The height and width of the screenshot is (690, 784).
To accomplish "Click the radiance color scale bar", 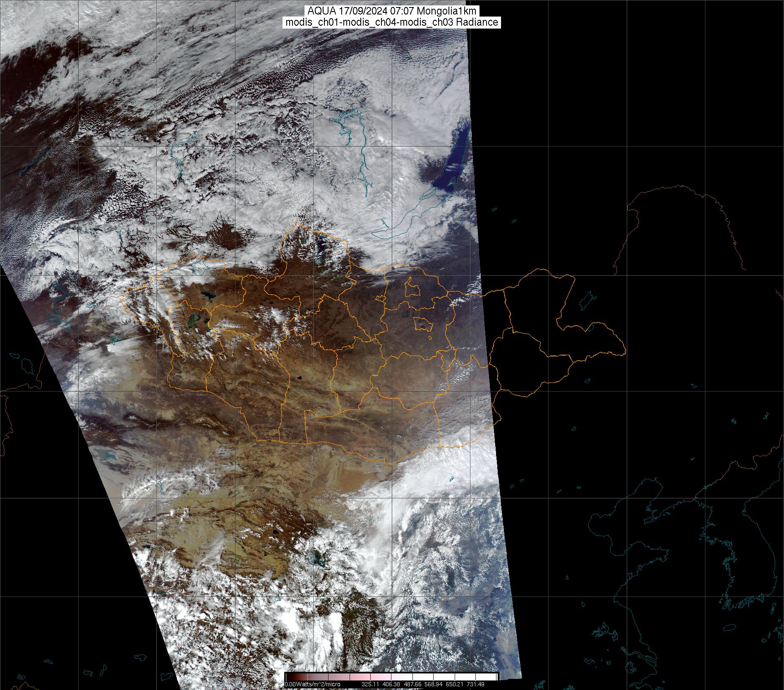I will pyautogui.click(x=392, y=677).
